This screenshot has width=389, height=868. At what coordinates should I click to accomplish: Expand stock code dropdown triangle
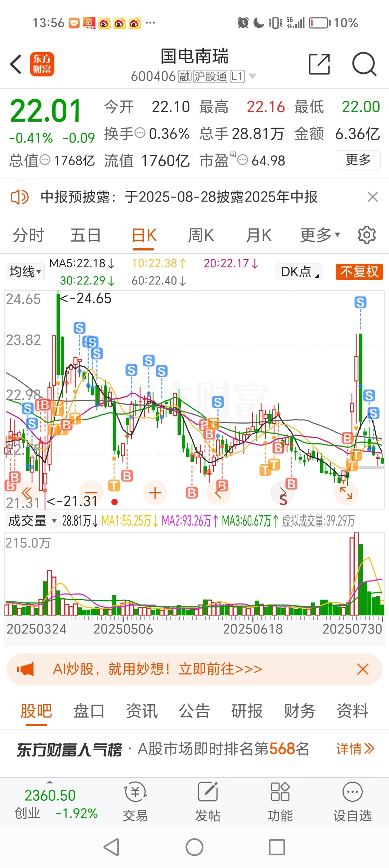pos(252,76)
